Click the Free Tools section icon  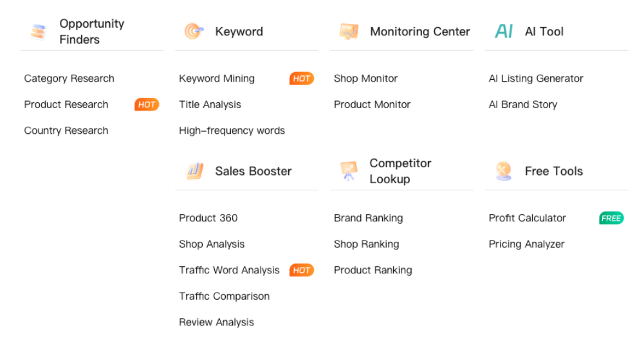tap(504, 171)
